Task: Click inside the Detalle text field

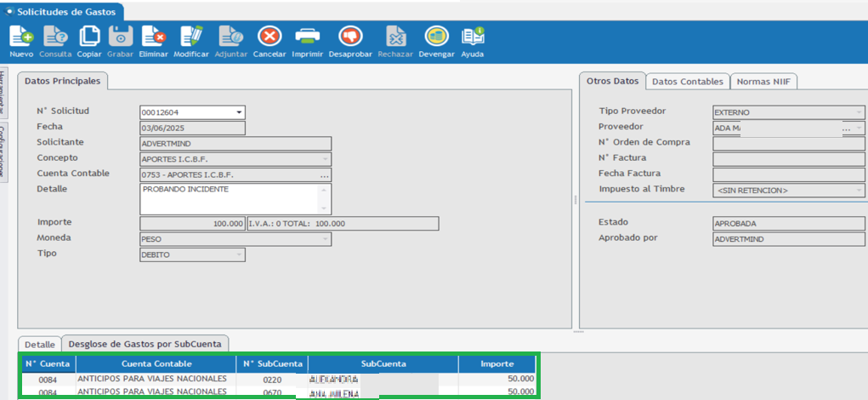Action: [x=230, y=197]
